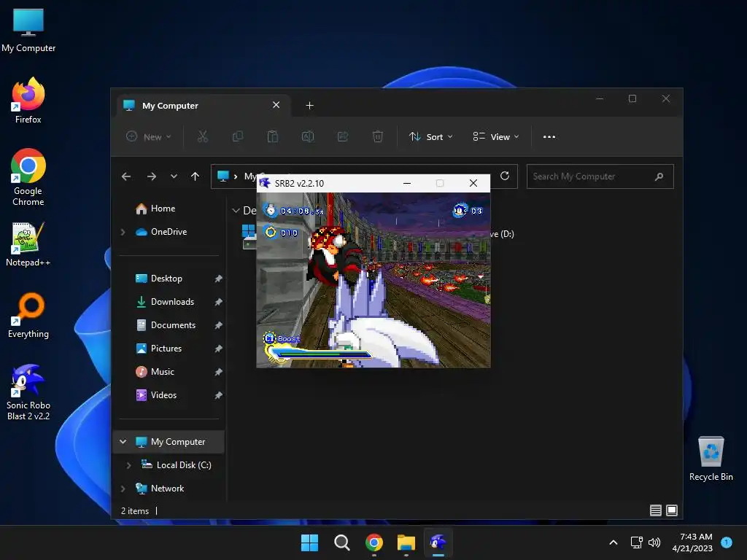Open File Explorer from the taskbar

(406, 542)
